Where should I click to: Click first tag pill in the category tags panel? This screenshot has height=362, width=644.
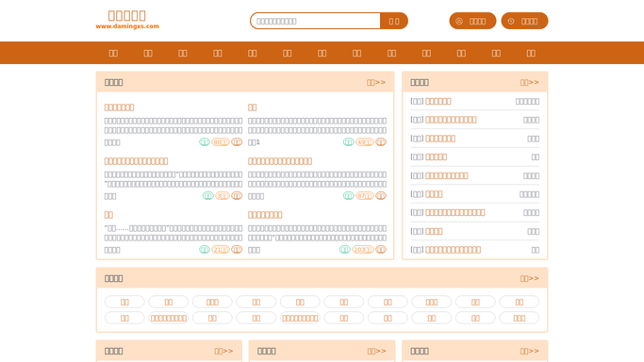point(124,302)
